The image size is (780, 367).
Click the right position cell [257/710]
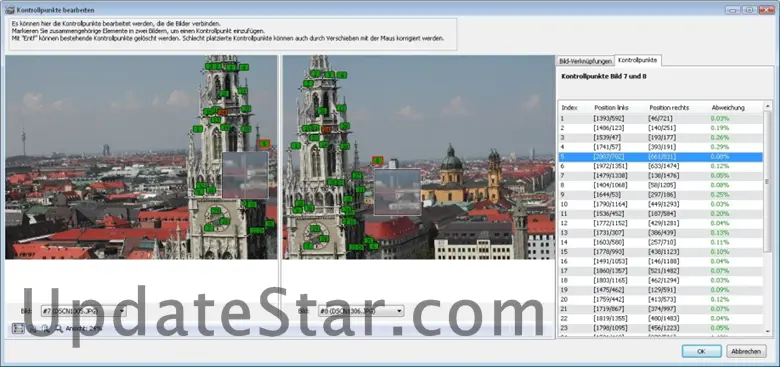pos(661,242)
